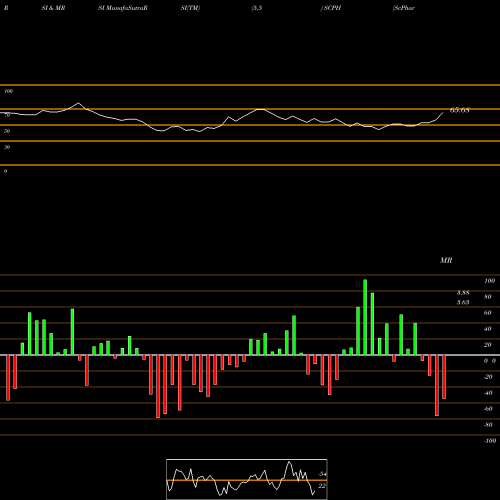Viewport: 500px width, 500px height.
Task: Select the 'SI(TM)' header label
Action: click(x=190, y=8)
